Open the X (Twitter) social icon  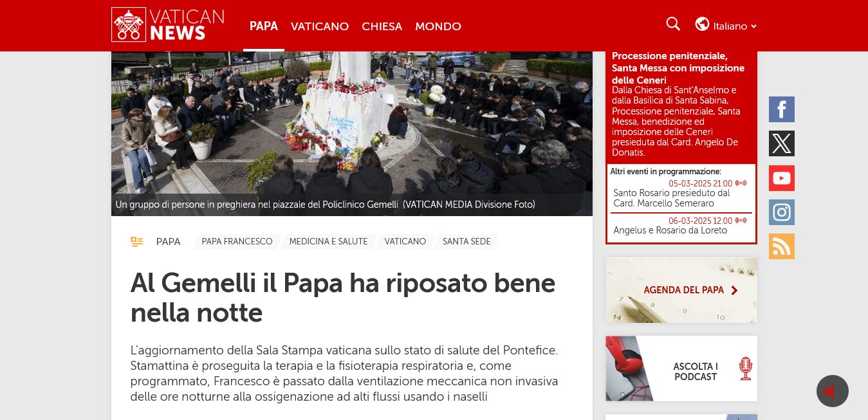[x=781, y=143]
